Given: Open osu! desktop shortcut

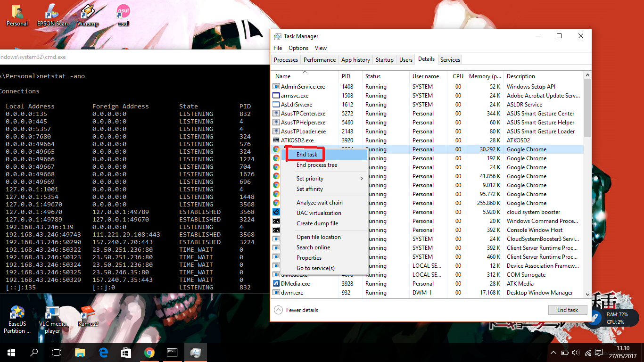Looking at the screenshot, I should (124, 16).
